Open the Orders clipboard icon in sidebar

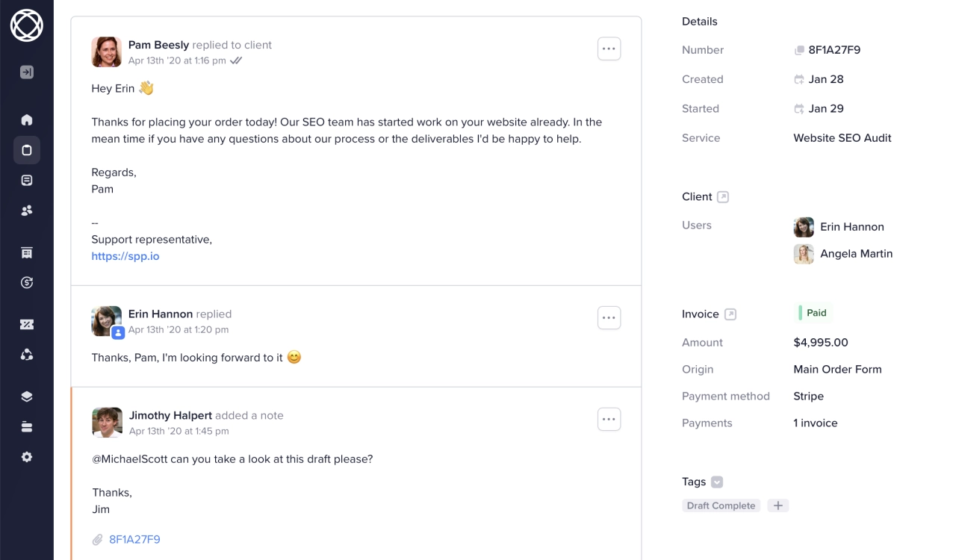(x=27, y=150)
